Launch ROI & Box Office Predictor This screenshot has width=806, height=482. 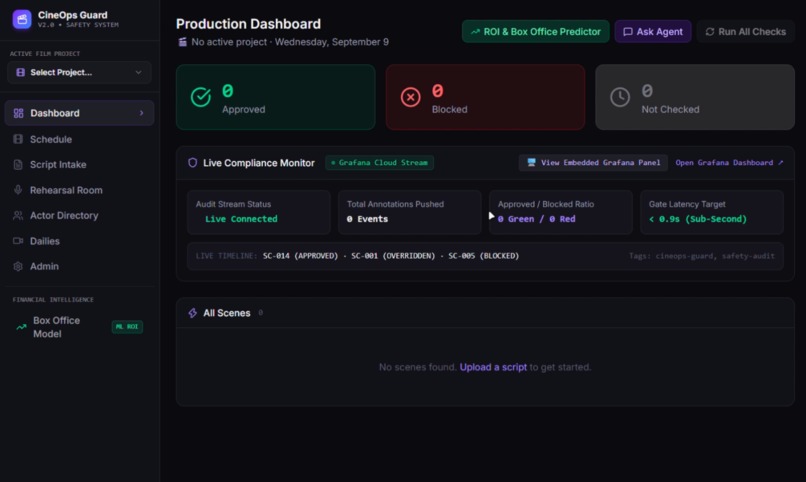pos(536,31)
